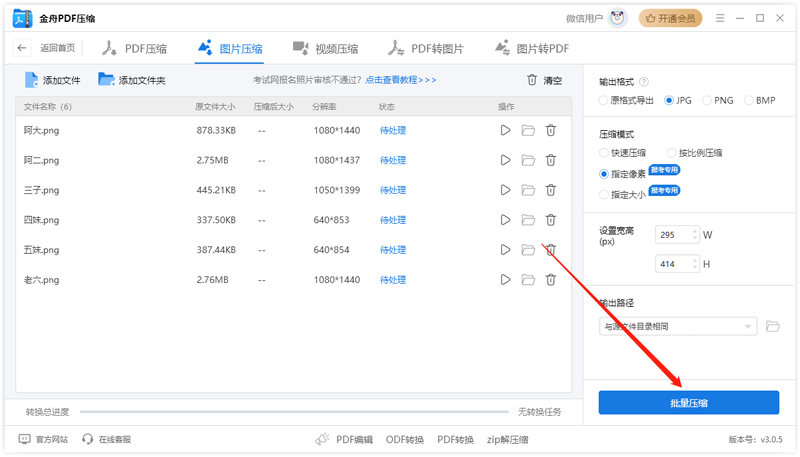Switch to 图片转PDF tab
The width and height of the screenshot is (800, 457).
click(x=532, y=48)
